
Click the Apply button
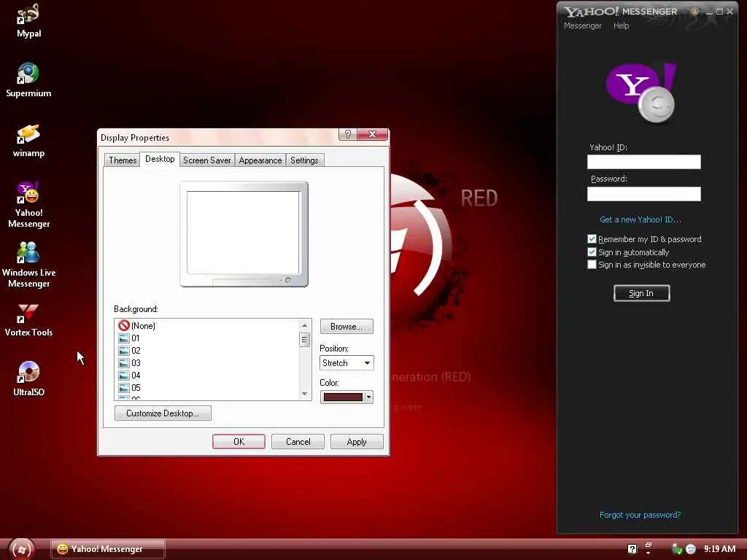[x=356, y=442]
